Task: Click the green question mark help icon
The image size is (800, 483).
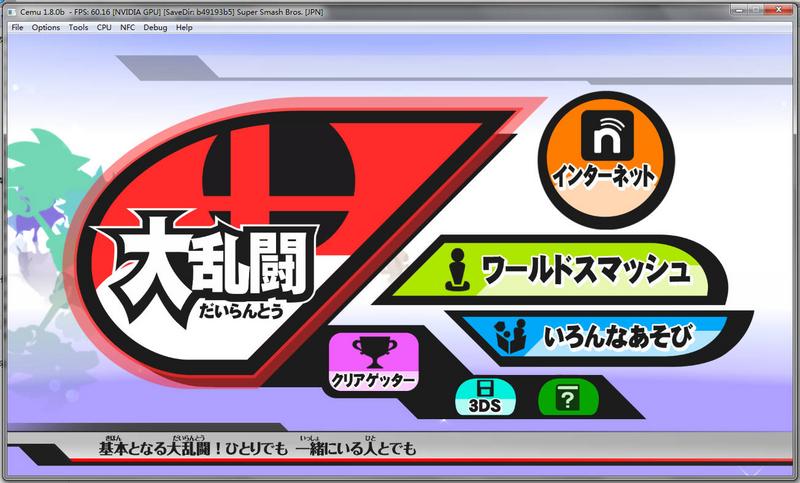Action: [x=567, y=399]
